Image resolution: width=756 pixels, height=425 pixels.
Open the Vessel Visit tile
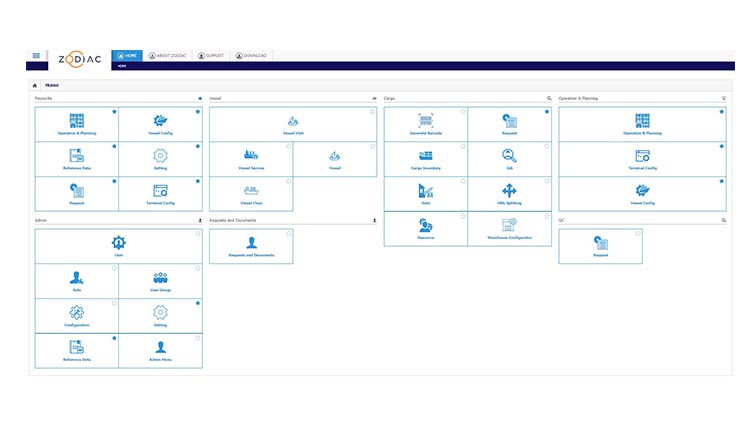(292, 124)
